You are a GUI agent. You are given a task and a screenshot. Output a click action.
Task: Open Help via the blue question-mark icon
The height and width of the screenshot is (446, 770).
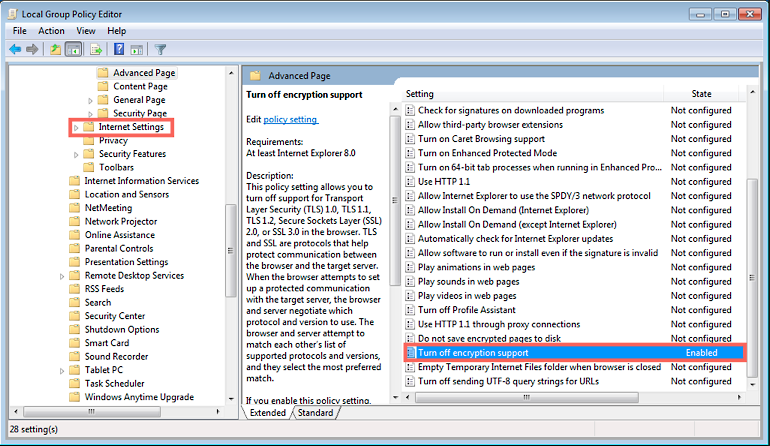click(119, 49)
